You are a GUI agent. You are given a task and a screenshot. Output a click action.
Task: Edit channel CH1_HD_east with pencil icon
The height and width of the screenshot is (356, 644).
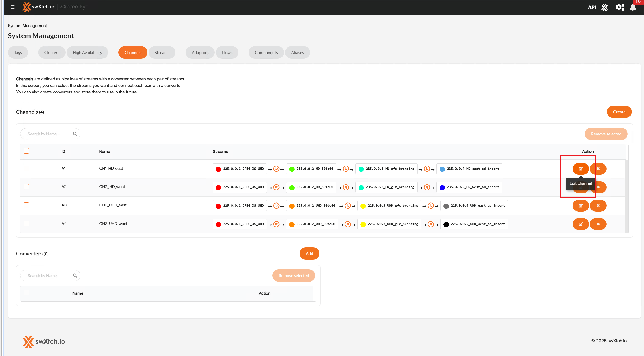581,169
